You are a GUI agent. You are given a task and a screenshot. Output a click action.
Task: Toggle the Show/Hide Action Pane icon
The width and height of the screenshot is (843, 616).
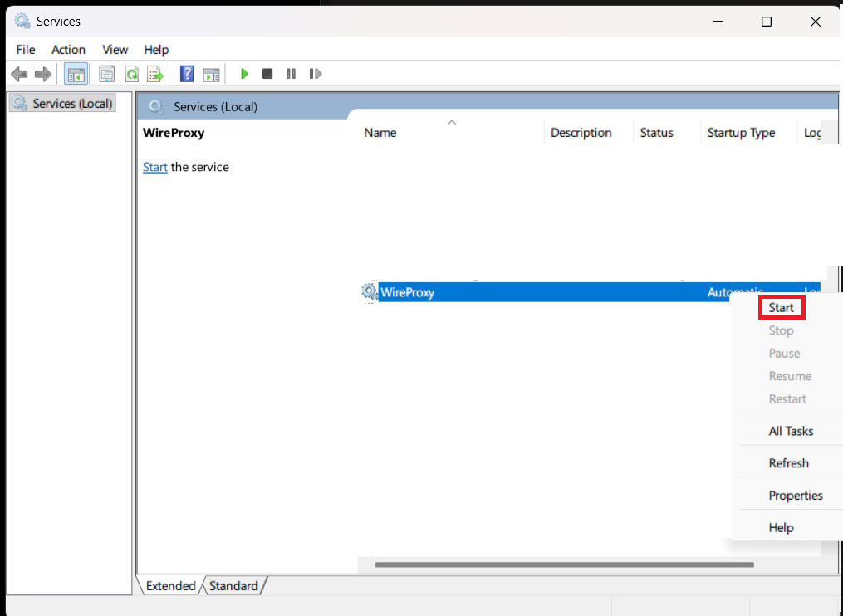click(x=211, y=74)
